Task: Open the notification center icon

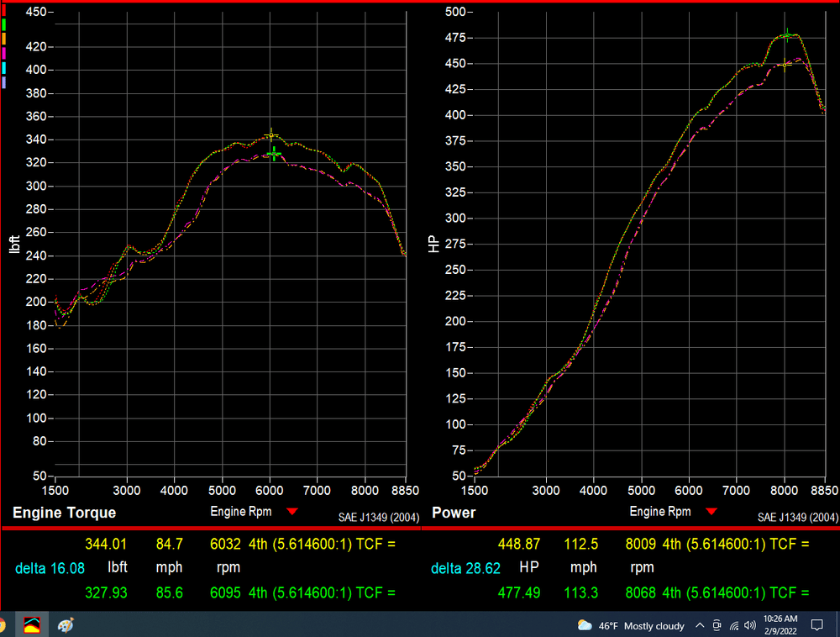Action: coord(816,625)
